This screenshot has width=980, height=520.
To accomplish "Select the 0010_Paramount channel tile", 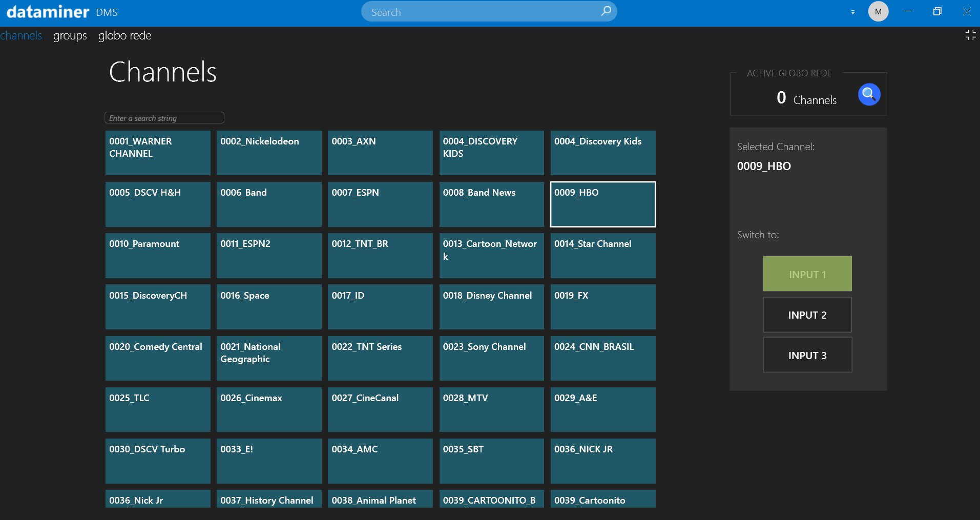I will (158, 255).
